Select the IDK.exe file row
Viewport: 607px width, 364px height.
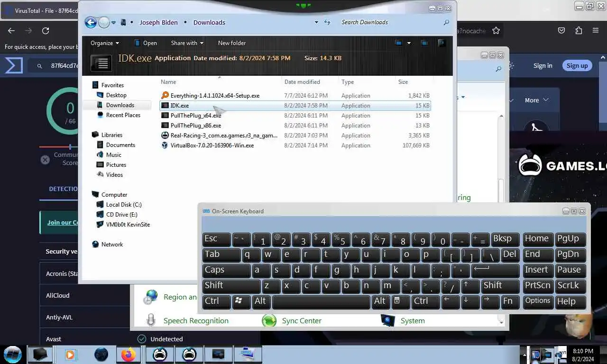[x=295, y=106]
